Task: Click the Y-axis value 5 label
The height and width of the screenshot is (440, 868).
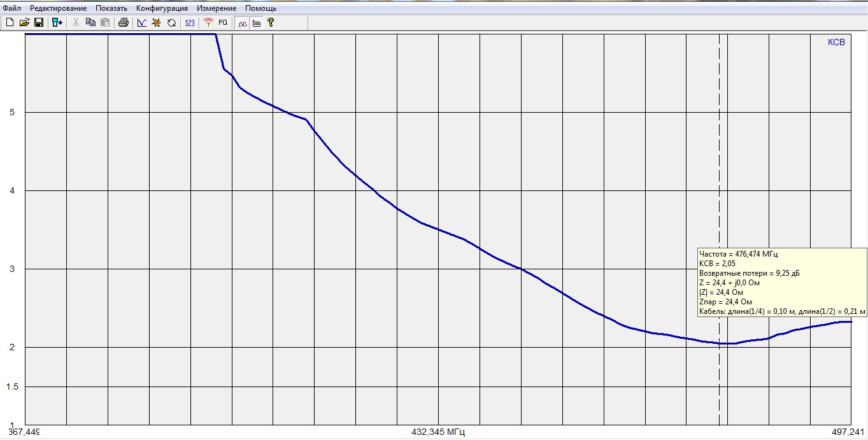Action: click(x=11, y=113)
